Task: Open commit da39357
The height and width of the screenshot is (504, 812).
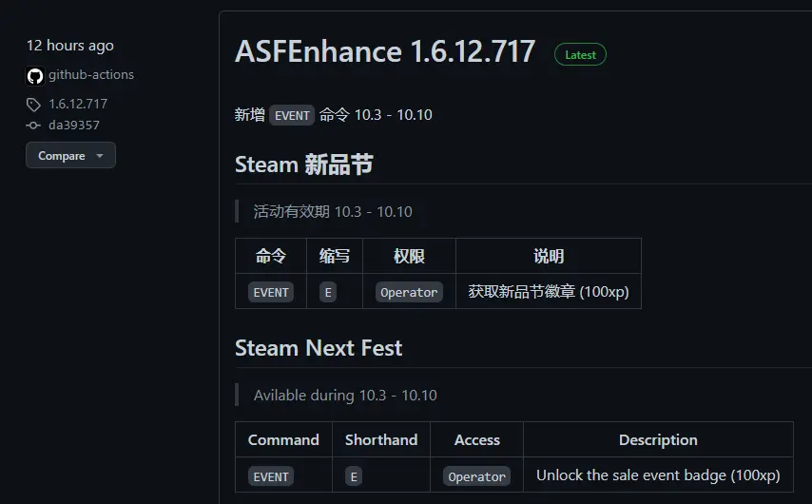Action: (x=74, y=125)
